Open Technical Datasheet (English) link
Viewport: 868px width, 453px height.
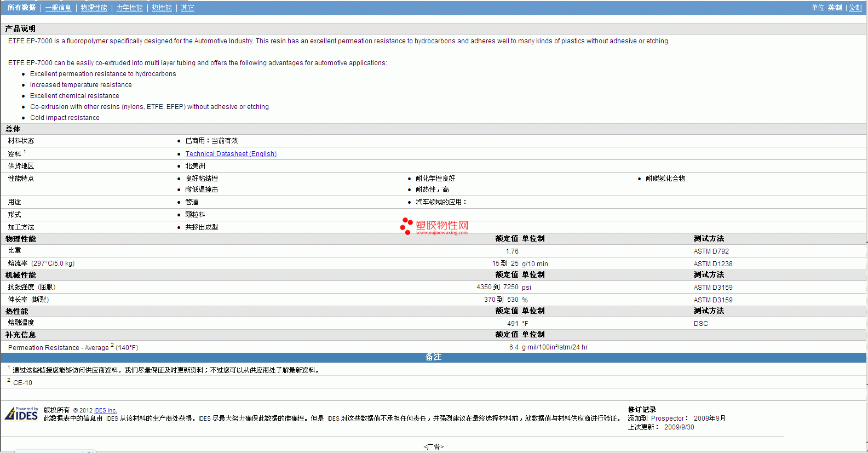click(x=231, y=154)
